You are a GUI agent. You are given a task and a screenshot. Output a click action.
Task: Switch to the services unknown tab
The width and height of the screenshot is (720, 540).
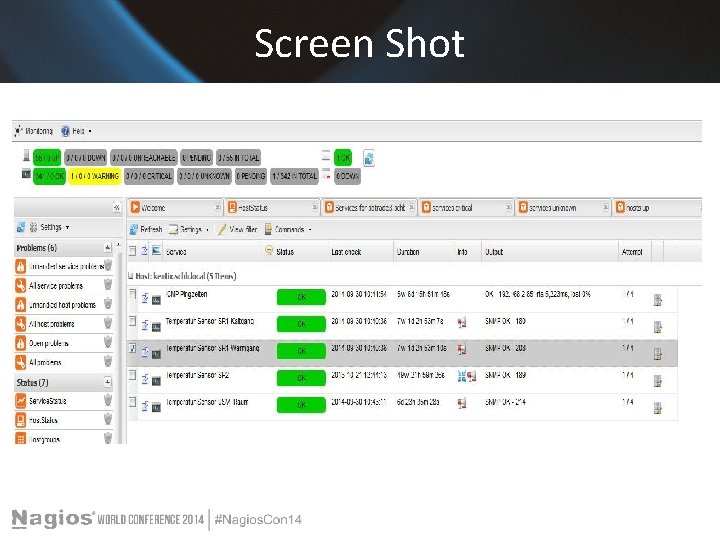point(563,208)
